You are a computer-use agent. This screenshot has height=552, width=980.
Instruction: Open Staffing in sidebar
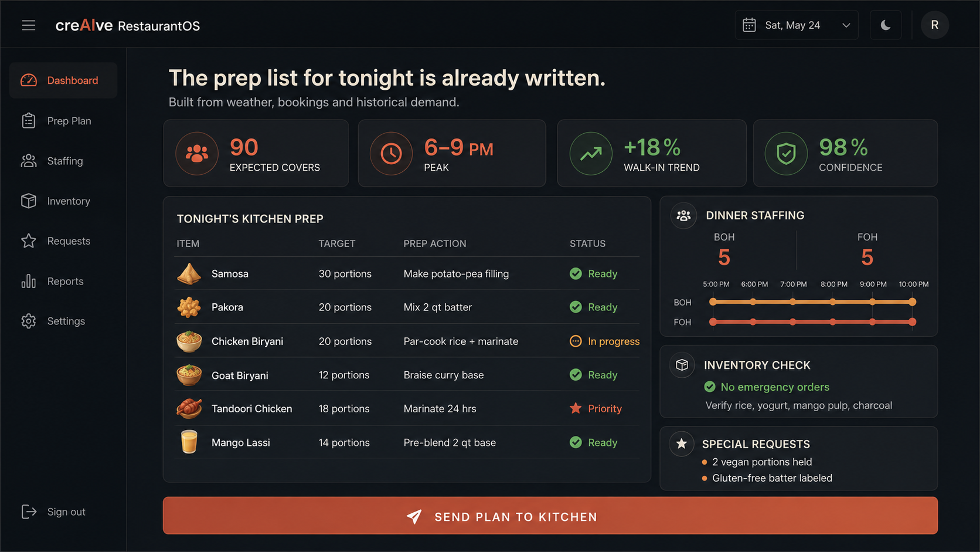pos(63,161)
